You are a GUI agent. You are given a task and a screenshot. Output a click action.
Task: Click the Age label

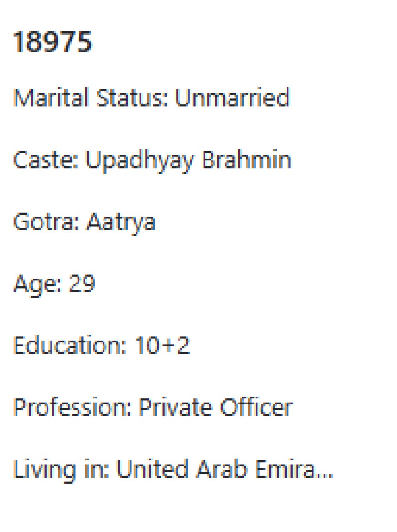37,285
